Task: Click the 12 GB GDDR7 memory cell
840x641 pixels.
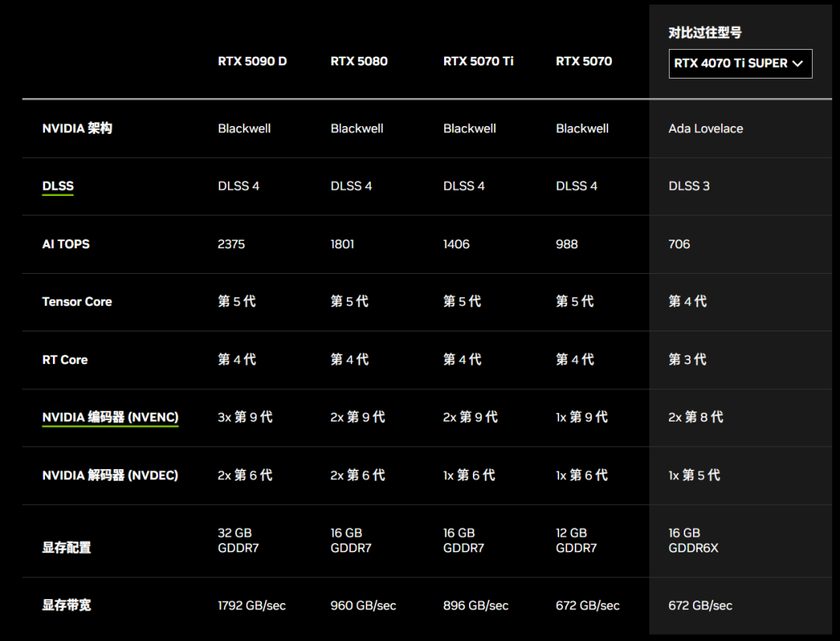Action: (x=576, y=540)
